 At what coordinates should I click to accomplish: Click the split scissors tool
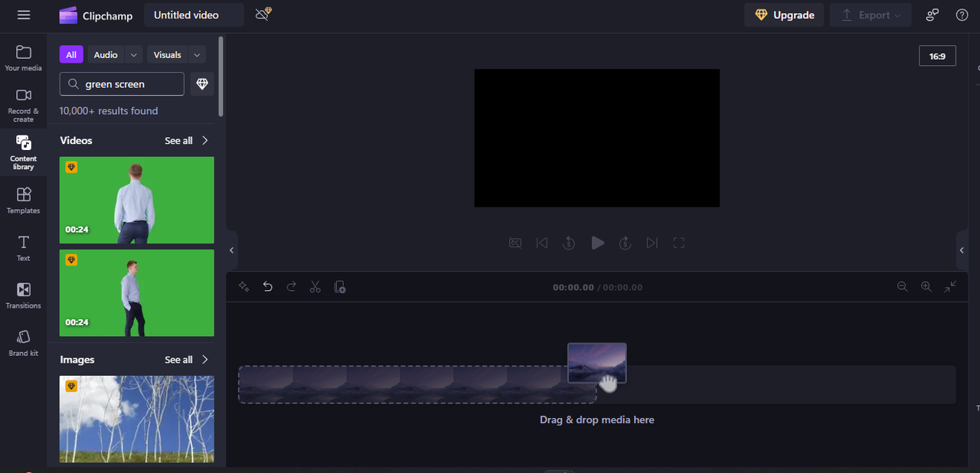[x=315, y=287]
